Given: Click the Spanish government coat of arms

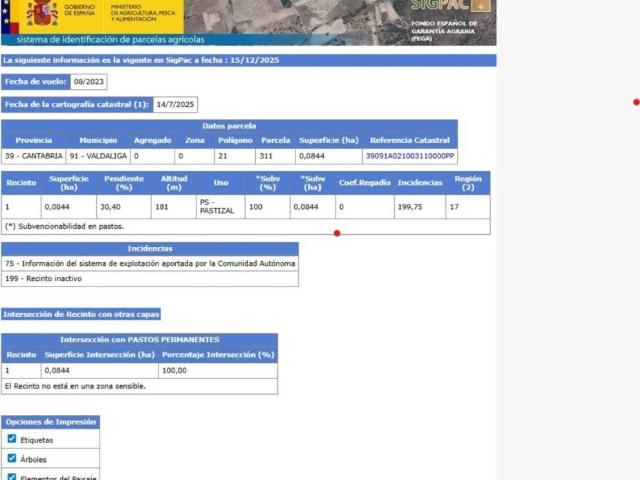Looking at the screenshot, I should click(x=42, y=12).
